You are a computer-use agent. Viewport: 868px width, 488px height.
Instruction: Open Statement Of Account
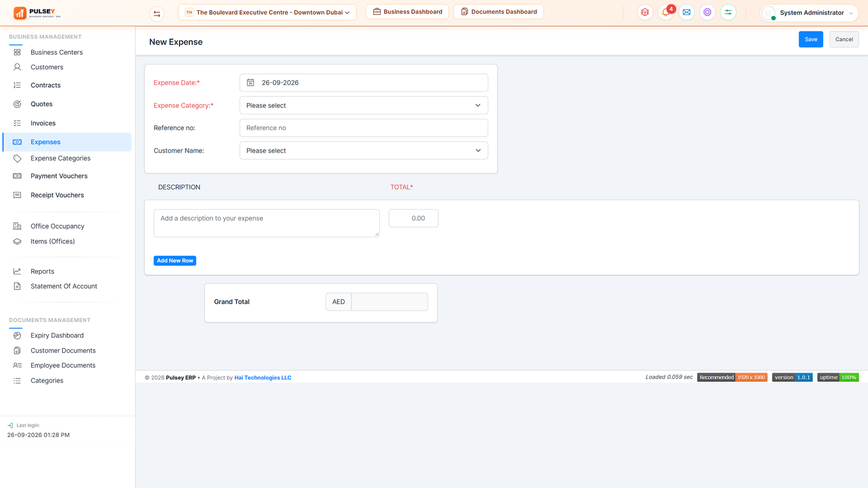pyautogui.click(x=64, y=286)
